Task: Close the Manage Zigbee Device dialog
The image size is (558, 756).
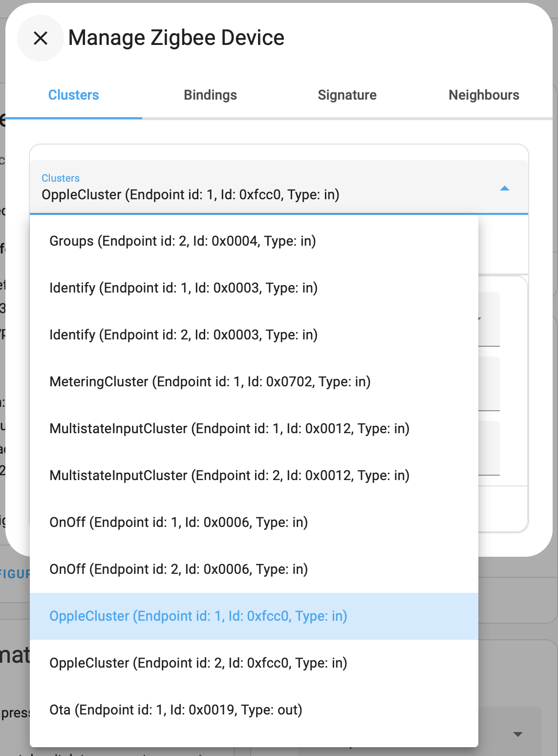Action: 40,38
